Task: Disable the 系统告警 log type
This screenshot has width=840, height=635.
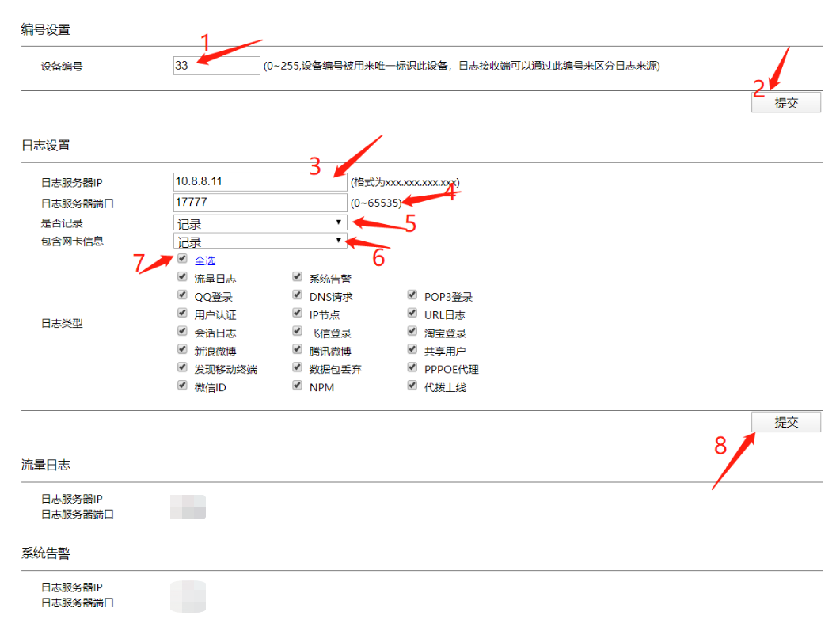Action: coord(297,277)
